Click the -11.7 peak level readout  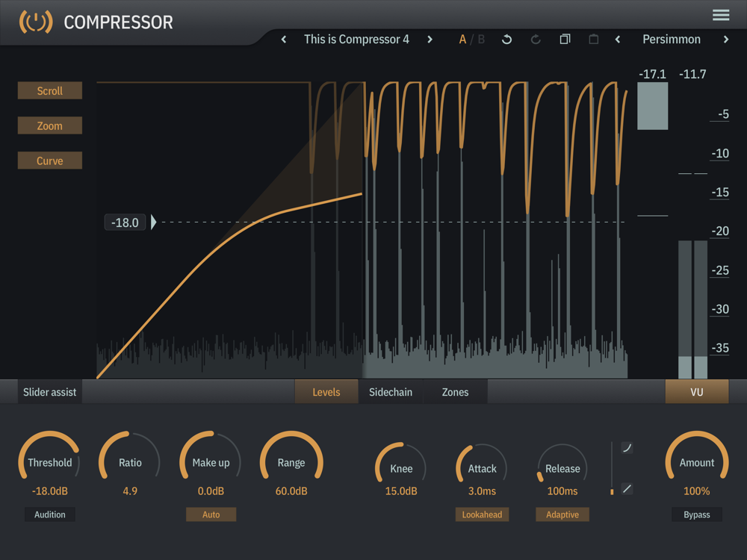coord(692,74)
